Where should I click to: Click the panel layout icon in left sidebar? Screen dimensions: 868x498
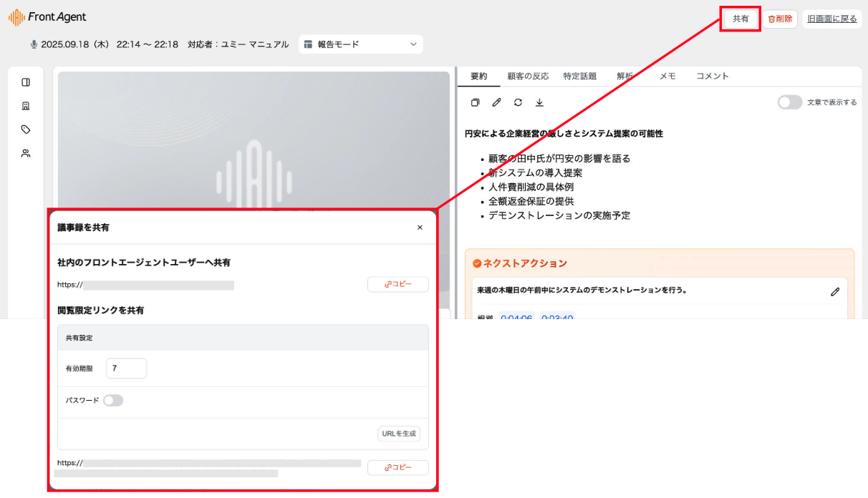tap(26, 82)
